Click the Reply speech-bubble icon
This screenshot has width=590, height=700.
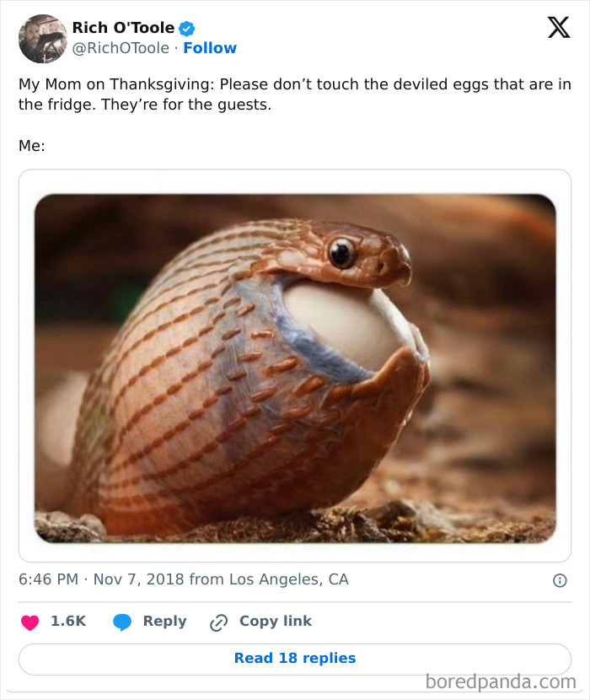[x=124, y=622]
